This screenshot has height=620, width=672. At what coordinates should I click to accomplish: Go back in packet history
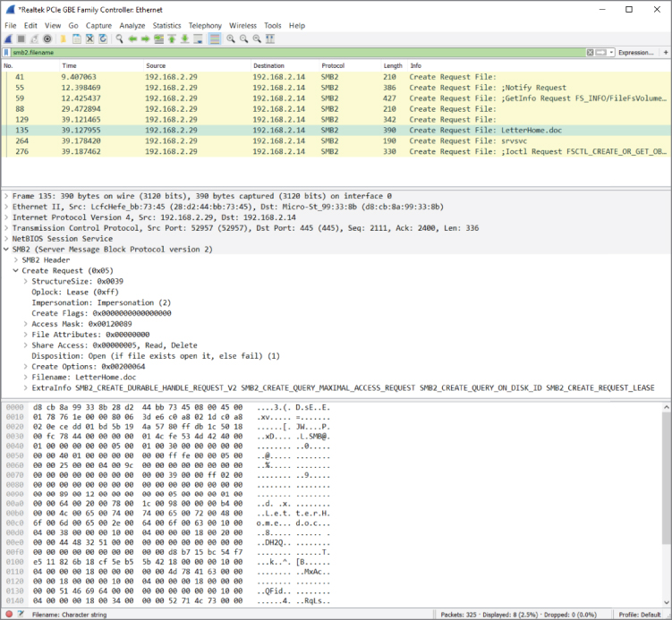pos(132,39)
